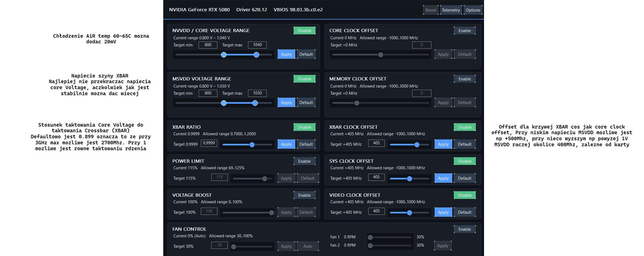Click Apply in Memory Clock Offset
The height and width of the screenshot is (256, 644).
(443, 103)
